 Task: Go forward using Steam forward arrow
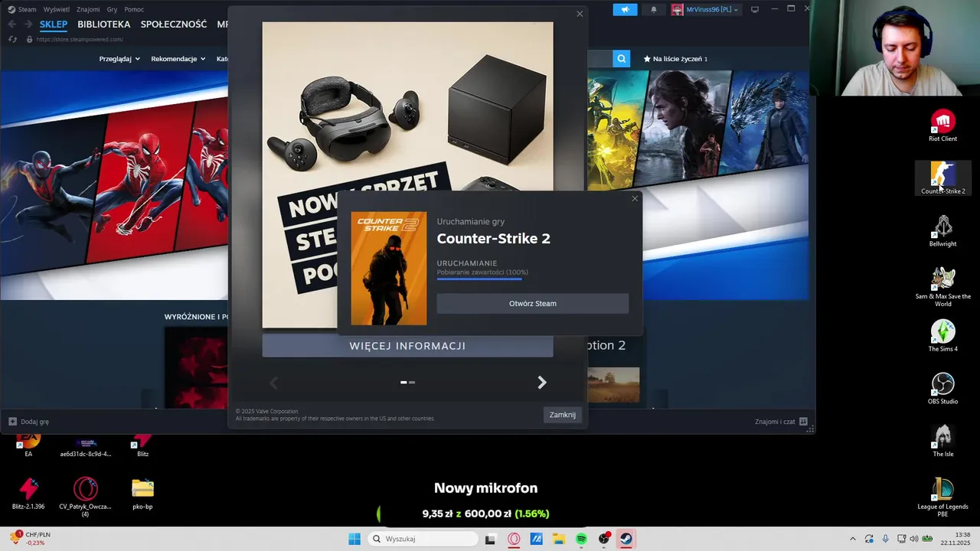click(x=29, y=24)
